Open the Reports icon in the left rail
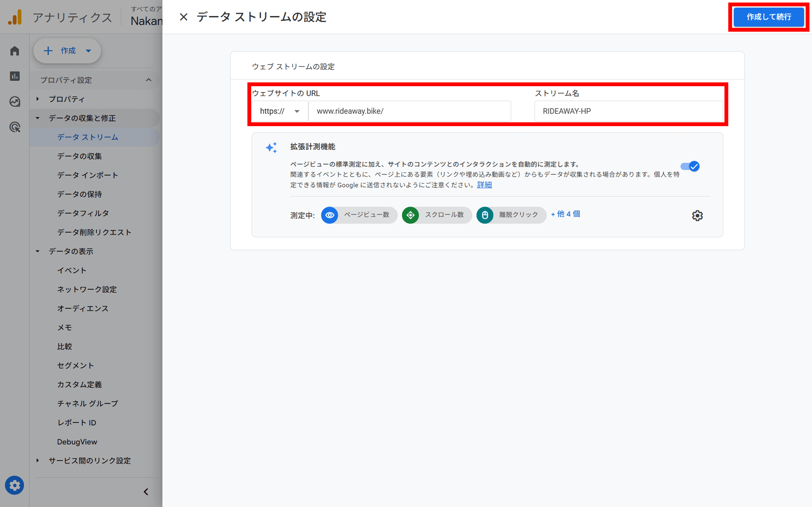Viewport: 812px width, 507px height. coord(14,76)
